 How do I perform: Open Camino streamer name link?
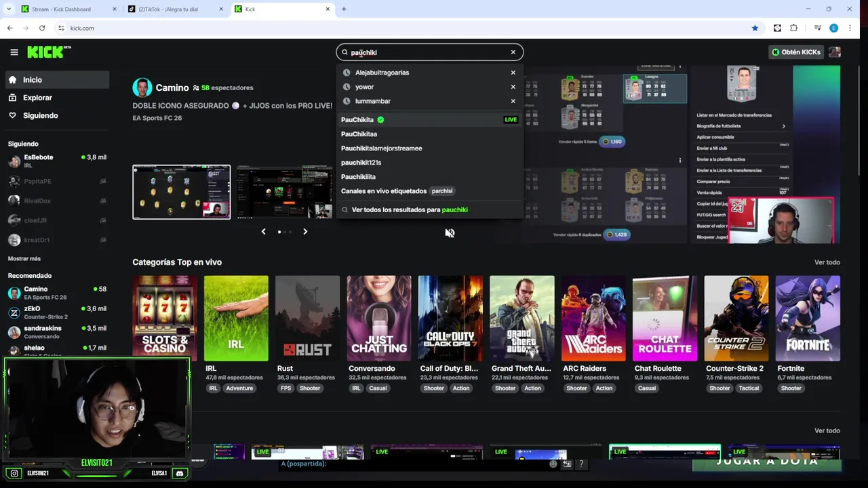coord(172,87)
